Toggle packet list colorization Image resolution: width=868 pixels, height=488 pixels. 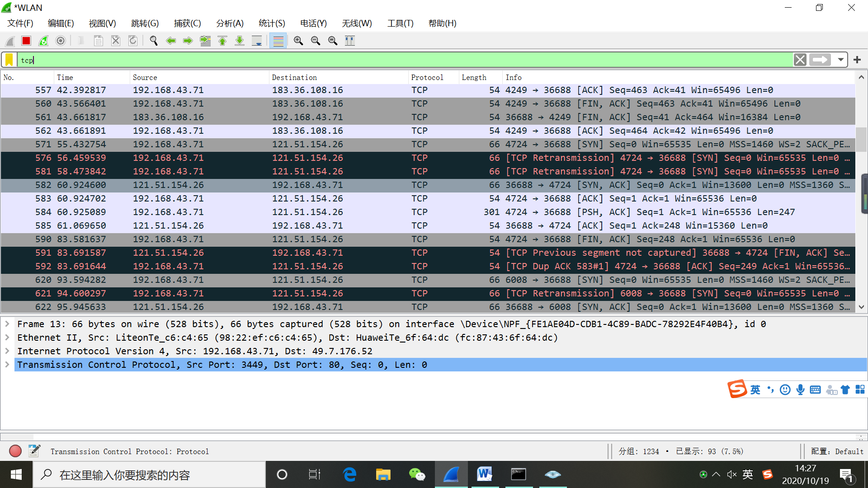coord(278,41)
